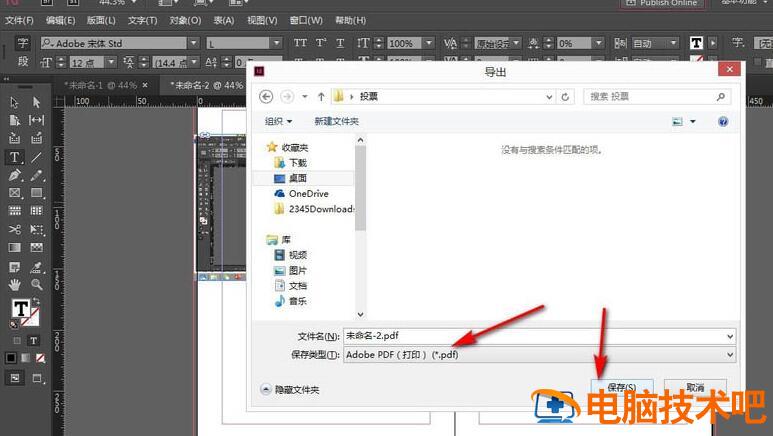Open the 窗口(W) menu
Viewport: 773px width, 436px height.
coord(306,20)
